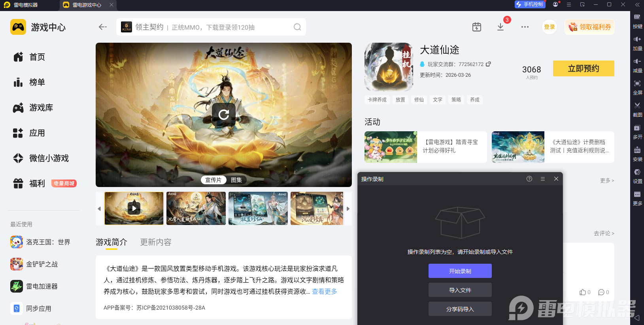The height and width of the screenshot is (325, 644).
Task: Go to 首页 in the sidebar
Action: coord(29,57)
